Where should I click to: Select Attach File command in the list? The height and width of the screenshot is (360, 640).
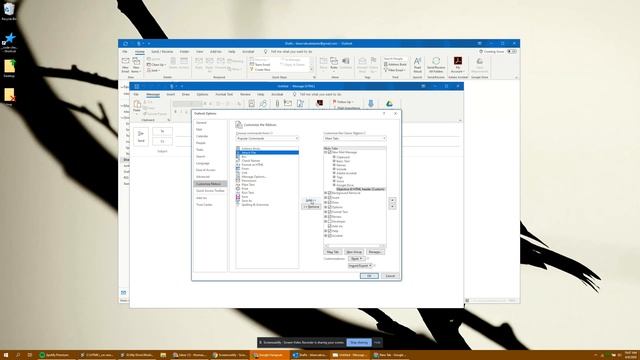point(267,153)
